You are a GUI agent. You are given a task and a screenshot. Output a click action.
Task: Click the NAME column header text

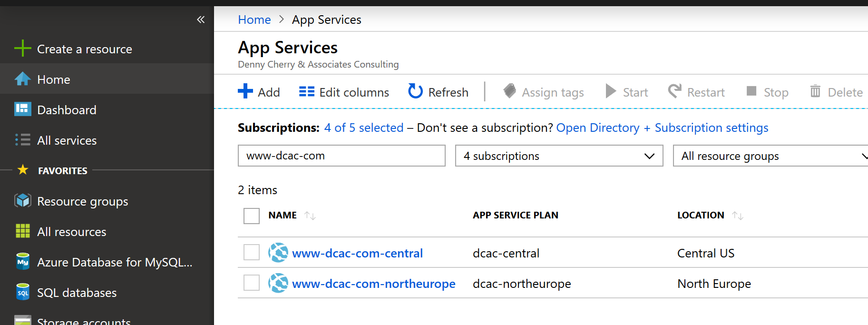pyautogui.click(x=283, y=215)
